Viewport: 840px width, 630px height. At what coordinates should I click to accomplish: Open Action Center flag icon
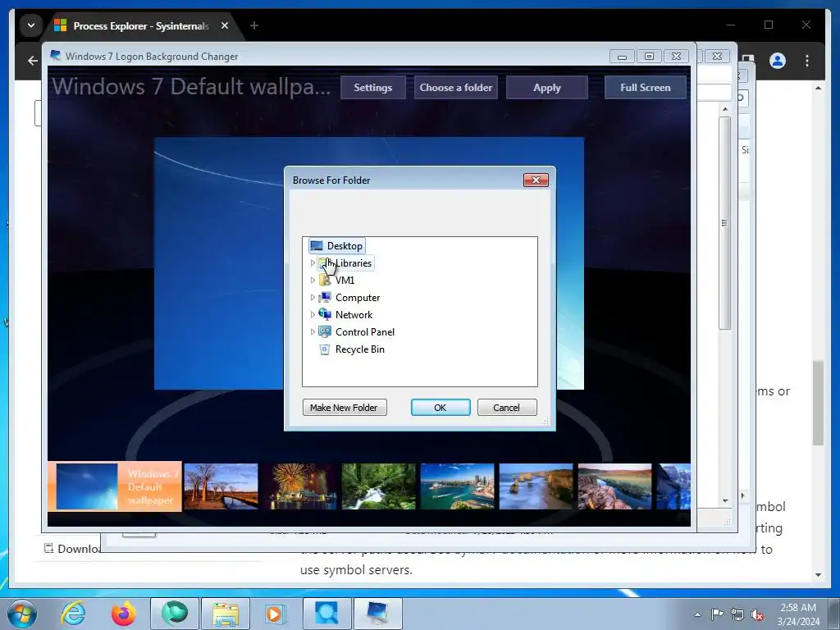coord(717,614)
